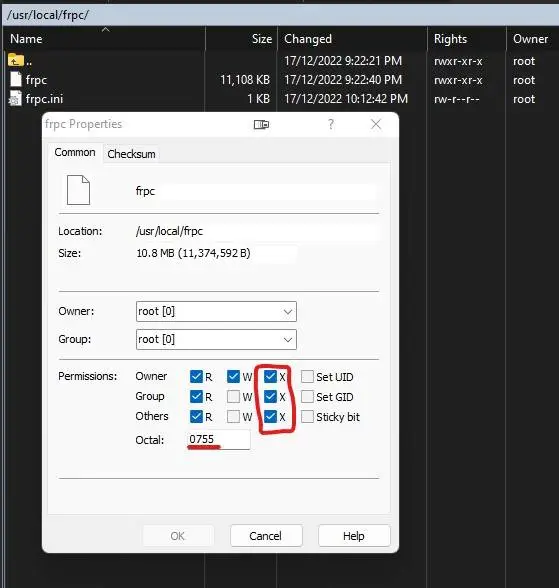
Task: Open the Owner dropdown list
Action: [216, 311]
